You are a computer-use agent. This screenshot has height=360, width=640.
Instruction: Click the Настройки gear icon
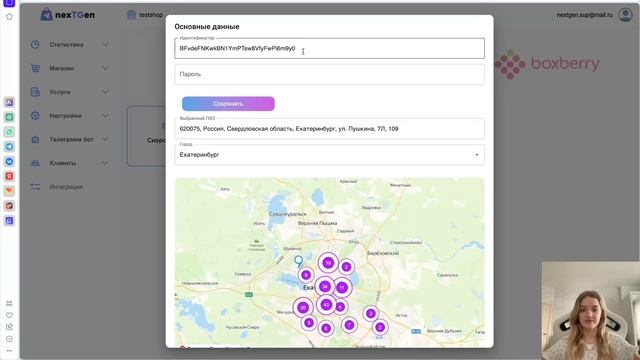pos(36,116)
